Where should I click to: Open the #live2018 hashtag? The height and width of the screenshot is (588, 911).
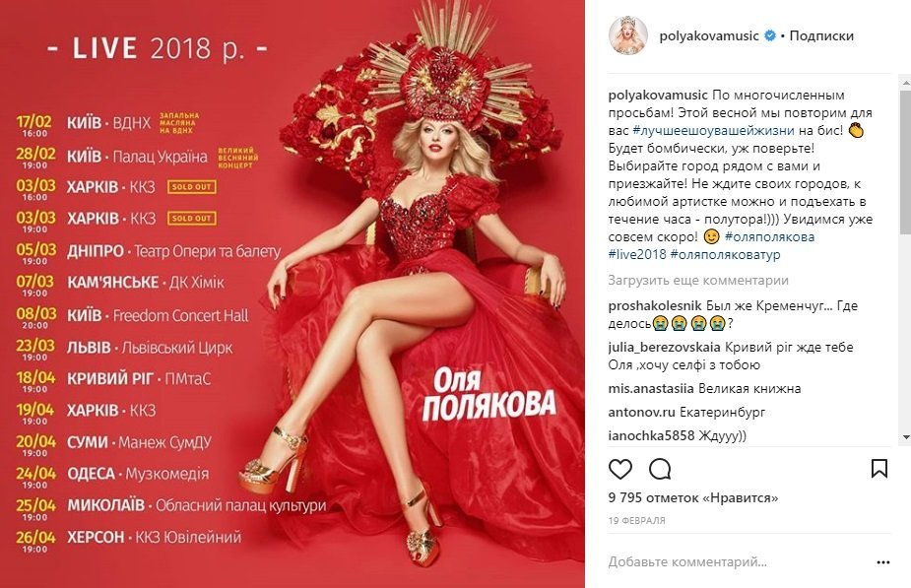[x=637, y=254]
